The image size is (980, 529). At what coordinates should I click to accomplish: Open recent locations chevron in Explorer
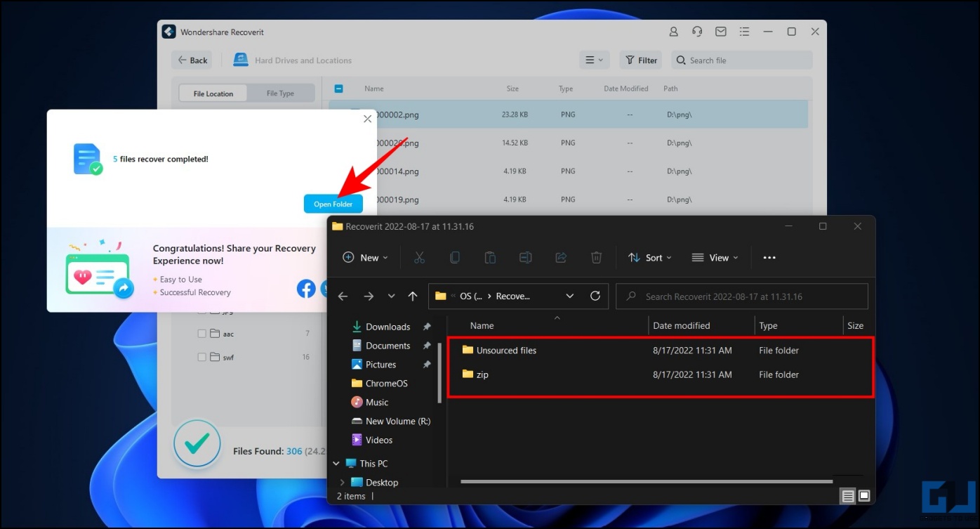(391, 296)
